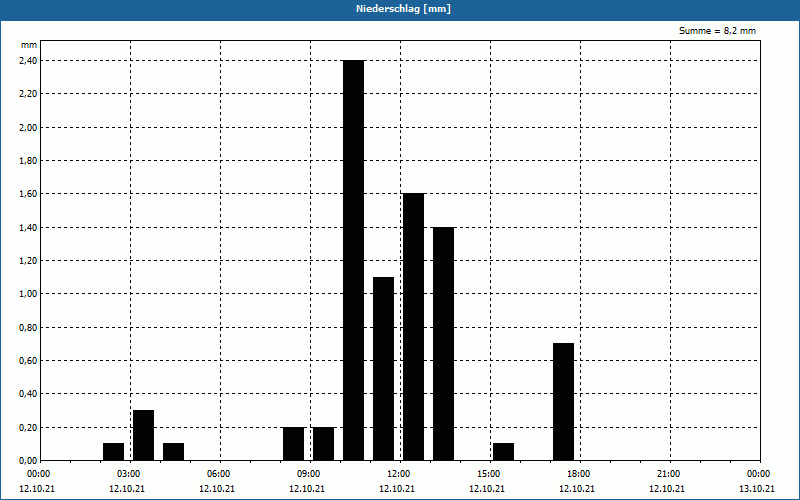Select the 12.10.21 date under 12:00
The width and height of the screenshot is (800, 500).
click(397, 489)
